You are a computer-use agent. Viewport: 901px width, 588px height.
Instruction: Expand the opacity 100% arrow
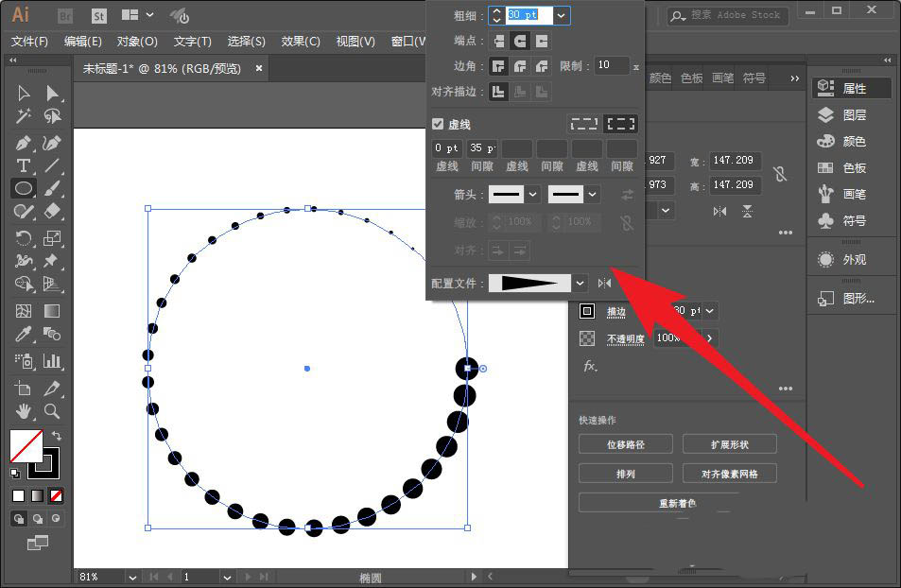[x=710, y=338]
